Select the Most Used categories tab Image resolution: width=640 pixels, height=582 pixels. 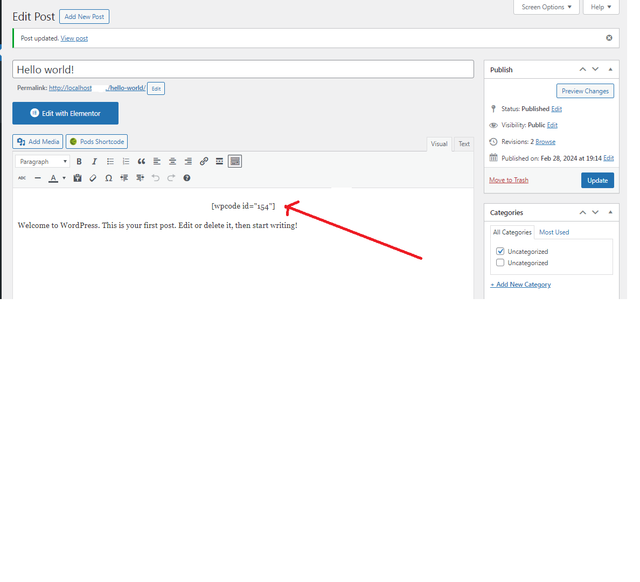(x=554, y=232)
